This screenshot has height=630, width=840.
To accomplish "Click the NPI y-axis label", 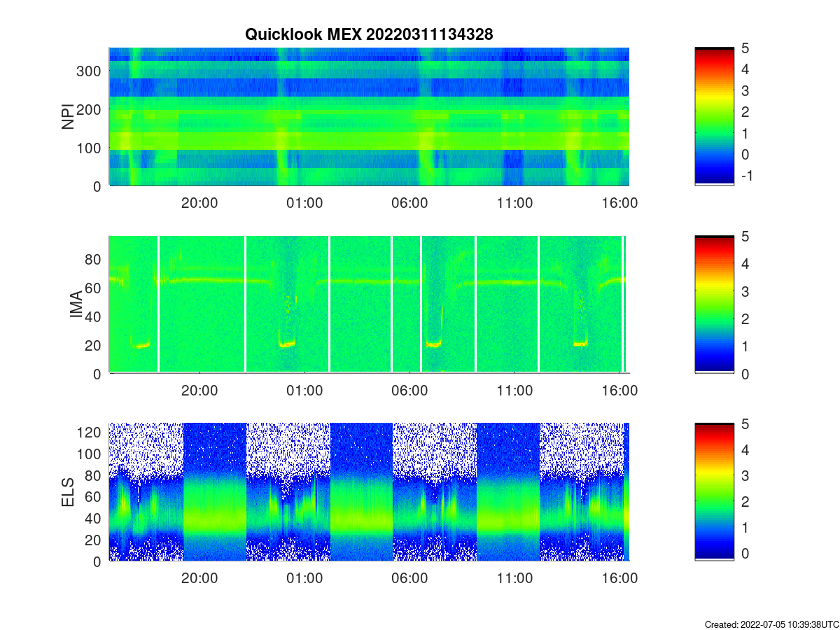I will pos(69,117).
